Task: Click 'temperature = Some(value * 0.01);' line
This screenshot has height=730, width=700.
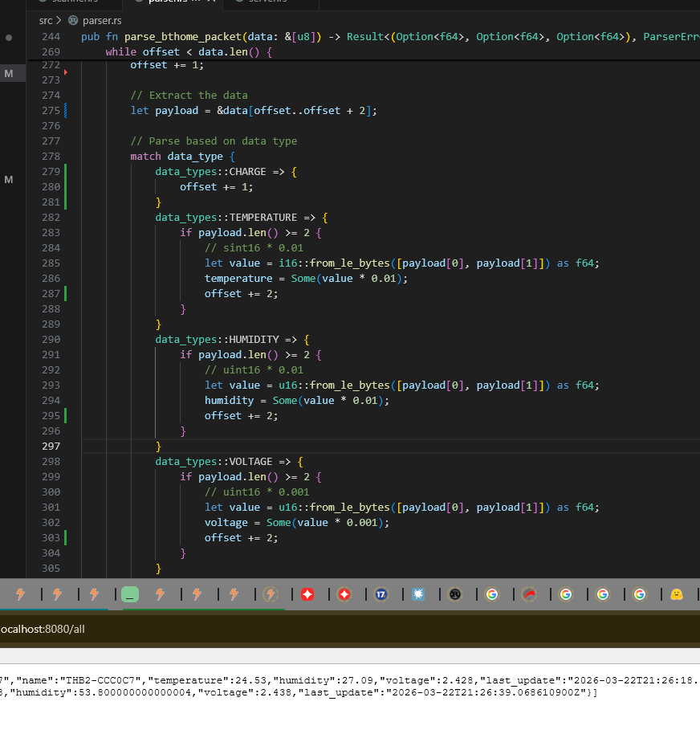Action: [x=306, y=278]
